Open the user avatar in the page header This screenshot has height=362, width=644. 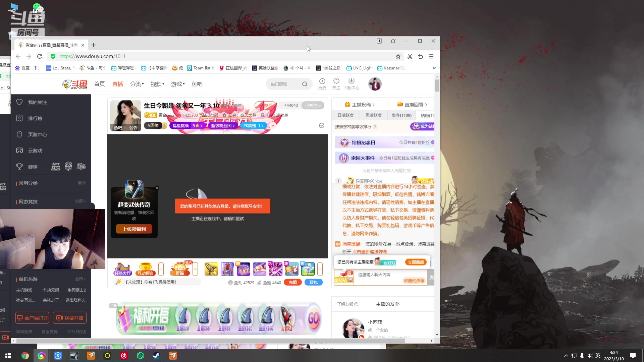click(x=375, y=84)
